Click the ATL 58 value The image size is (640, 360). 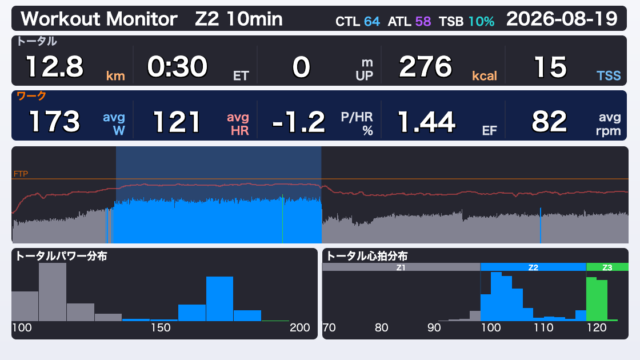coord(409,21)
